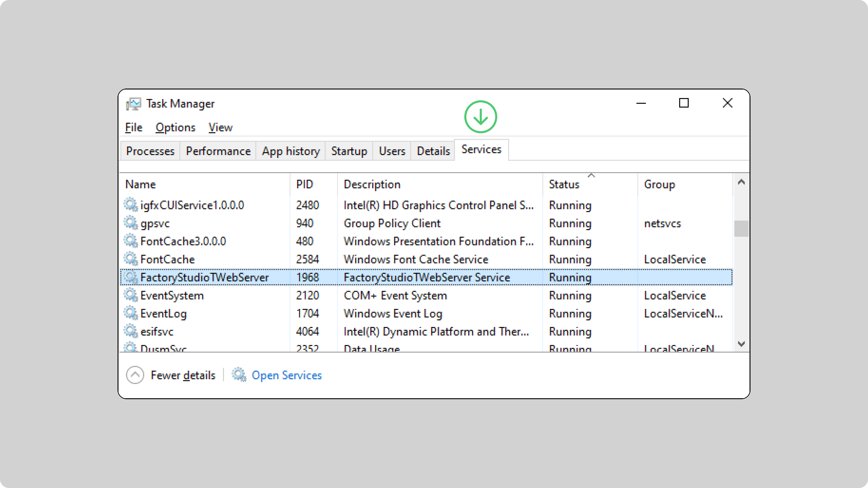The width and height of the screenshot is (868, 488).
Task: Switch to the Users tab
Action: coord(392,151)
